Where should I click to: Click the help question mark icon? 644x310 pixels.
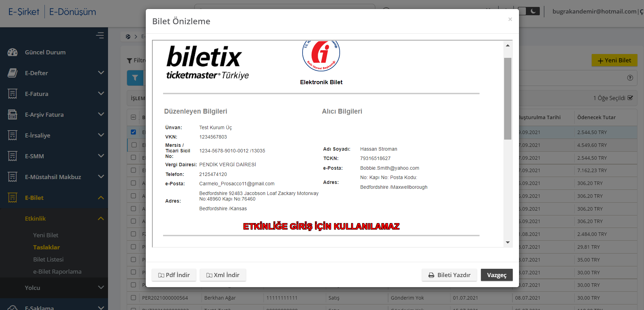click(630, 78)
